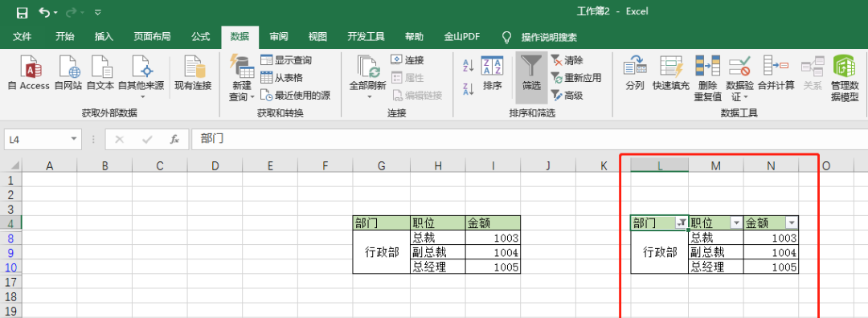Open 现有连接

pos(193,73)
